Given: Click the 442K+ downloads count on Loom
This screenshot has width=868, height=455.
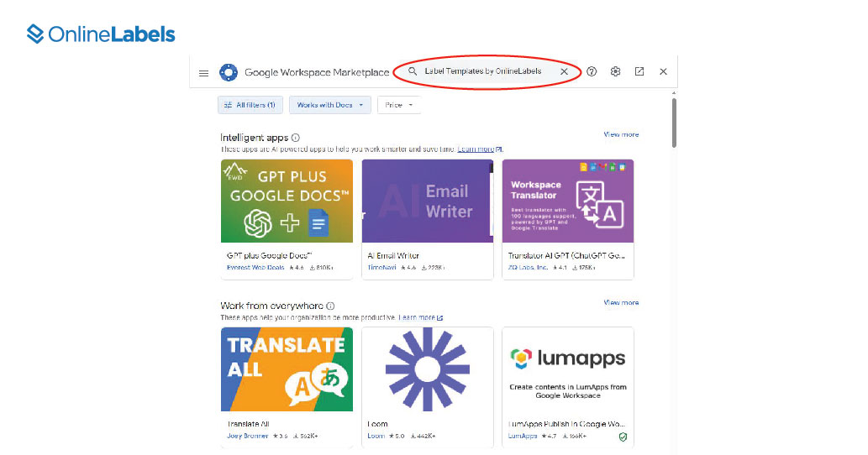Looking at the screenshot, I should [423, 437].
